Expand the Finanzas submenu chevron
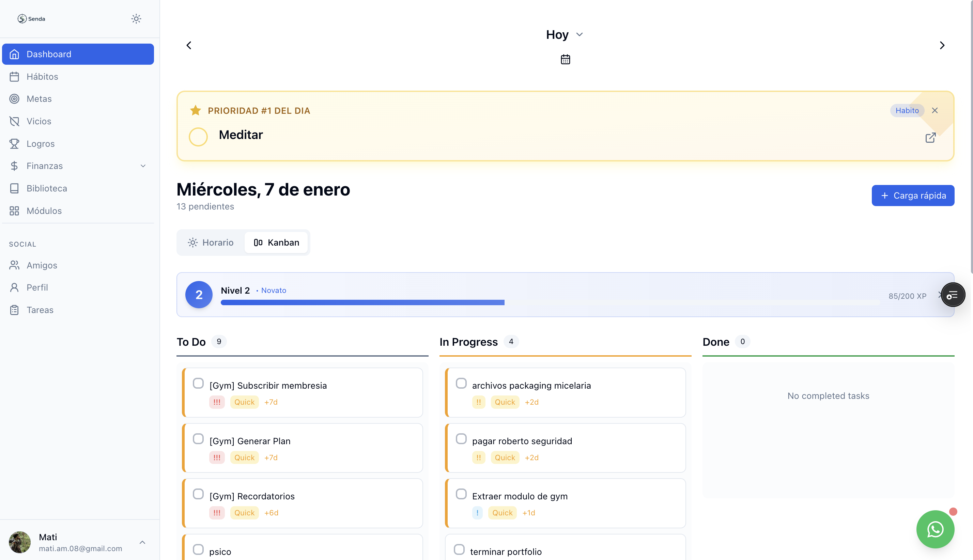The width and height of the screenshot is (973, 560). click(x=143, y=166)
